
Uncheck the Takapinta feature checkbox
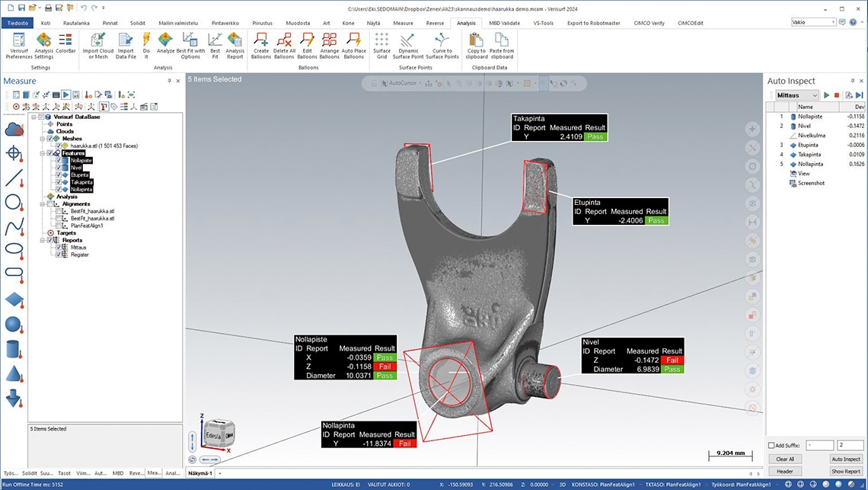click(x=58, y=182)
